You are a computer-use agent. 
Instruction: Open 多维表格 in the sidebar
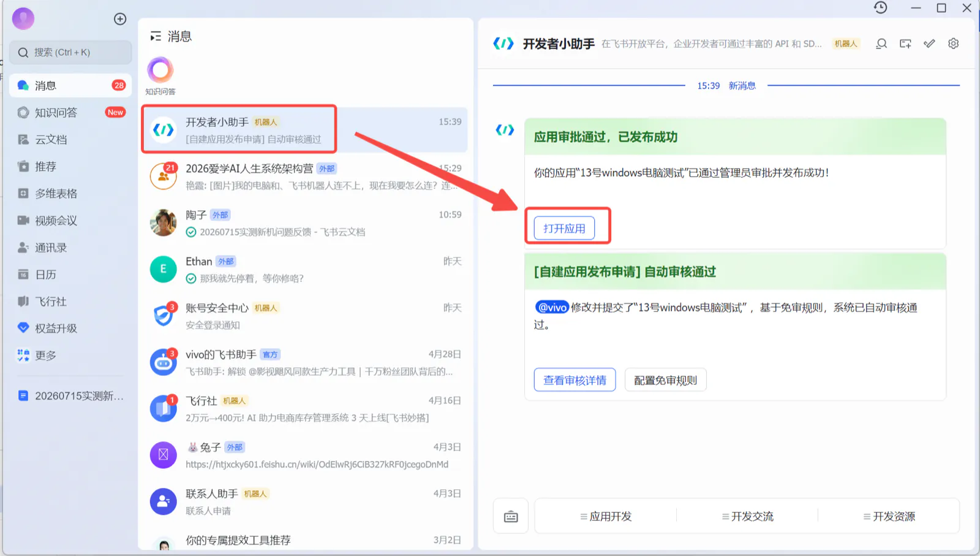pyautogui.click(x=70, y=193)
